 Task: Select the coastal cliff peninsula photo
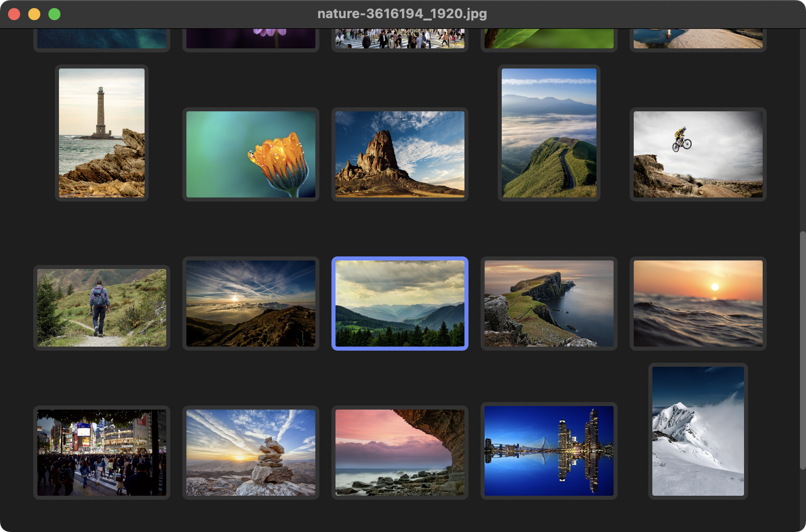point(549,303)
